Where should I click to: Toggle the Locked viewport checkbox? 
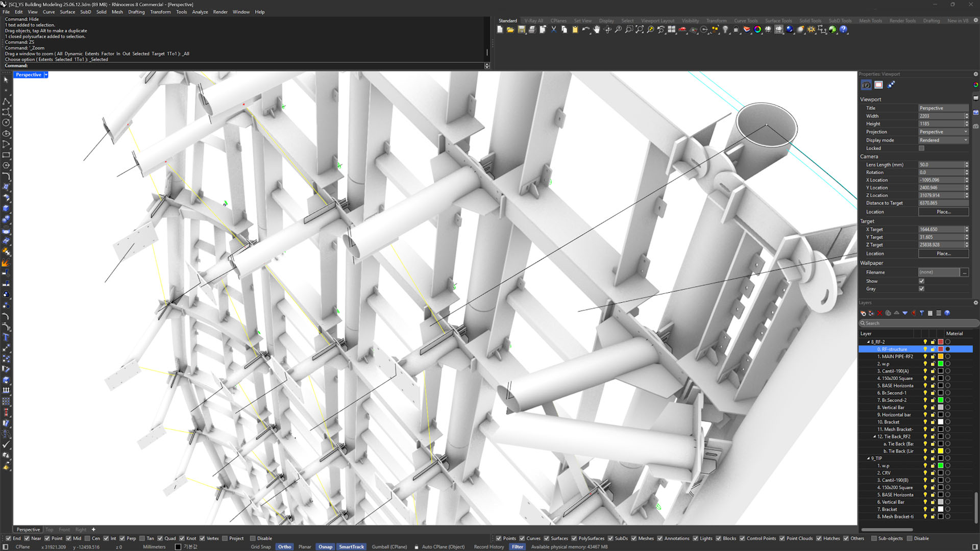tap(922, 148)
